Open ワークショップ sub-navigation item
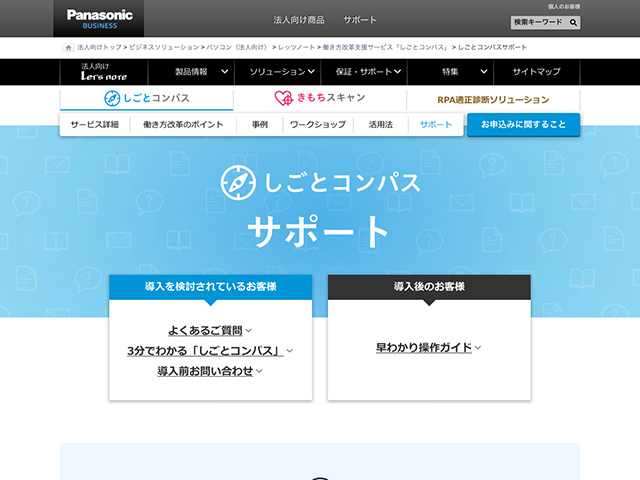Viewport: 640px width, 480px height. tap(318, 124)
